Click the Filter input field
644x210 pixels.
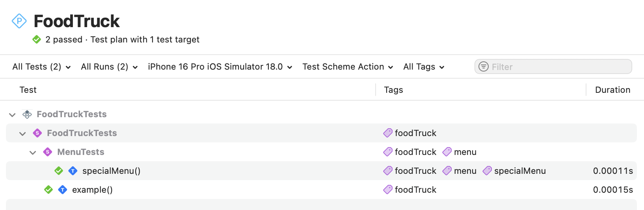pyautogui.click(x=553, y=67)
